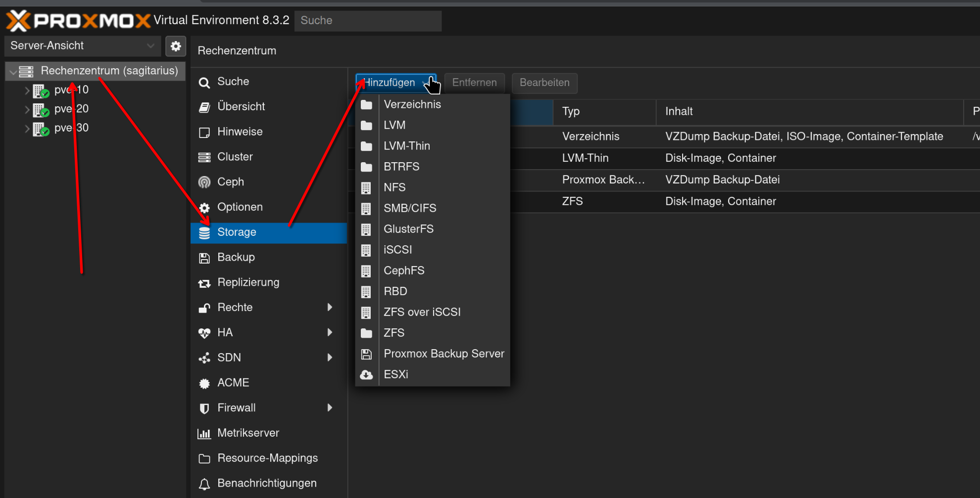The height and width of the screenshot is (498, 980).
Task: Click the ESXi cloud download icon
Action: 366,375
